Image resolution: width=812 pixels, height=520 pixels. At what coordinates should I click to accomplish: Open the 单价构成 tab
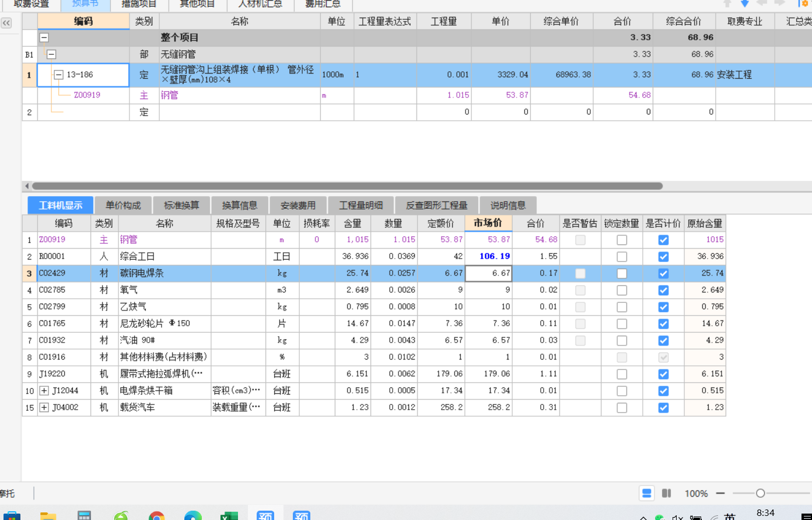[123, 205]
